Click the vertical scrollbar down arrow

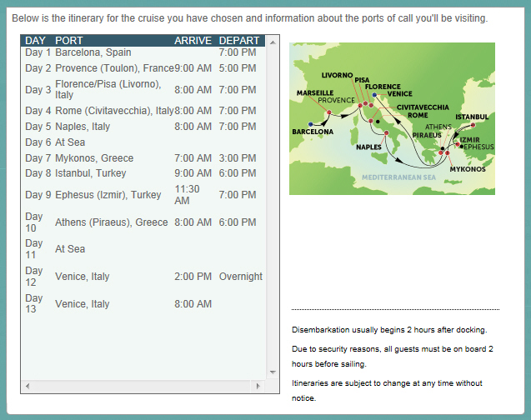tap(273, 372)
